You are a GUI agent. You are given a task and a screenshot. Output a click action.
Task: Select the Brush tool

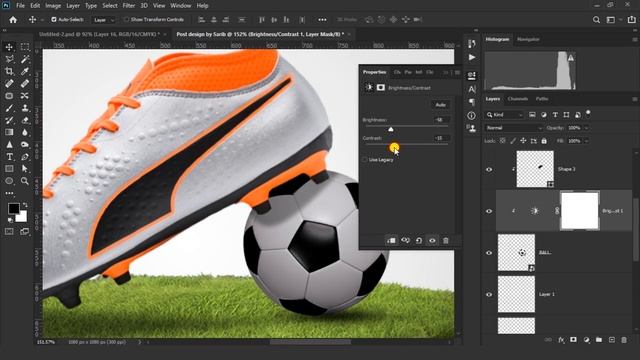point(9,108)
